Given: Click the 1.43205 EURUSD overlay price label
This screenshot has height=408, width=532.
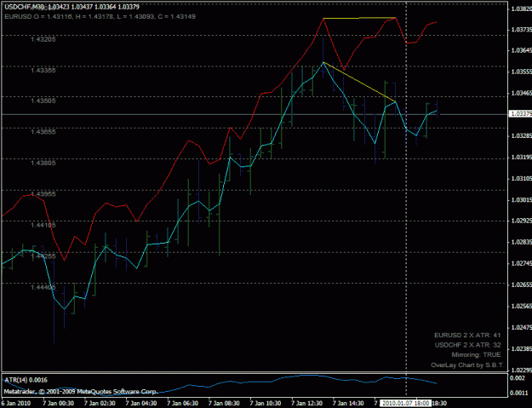Looking at the screenshot, I should click(x=43, y=39).
